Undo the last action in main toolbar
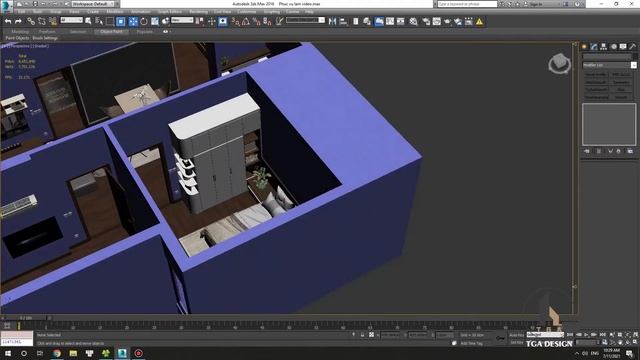This screenshot has width=640, height=360. (8, 21)
